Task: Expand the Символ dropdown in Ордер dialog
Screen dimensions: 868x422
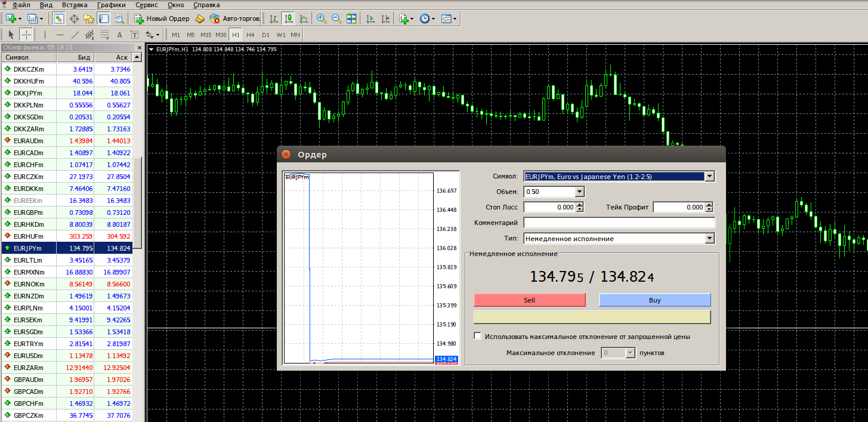Action: pyautogui.click(x=709, y=176)
